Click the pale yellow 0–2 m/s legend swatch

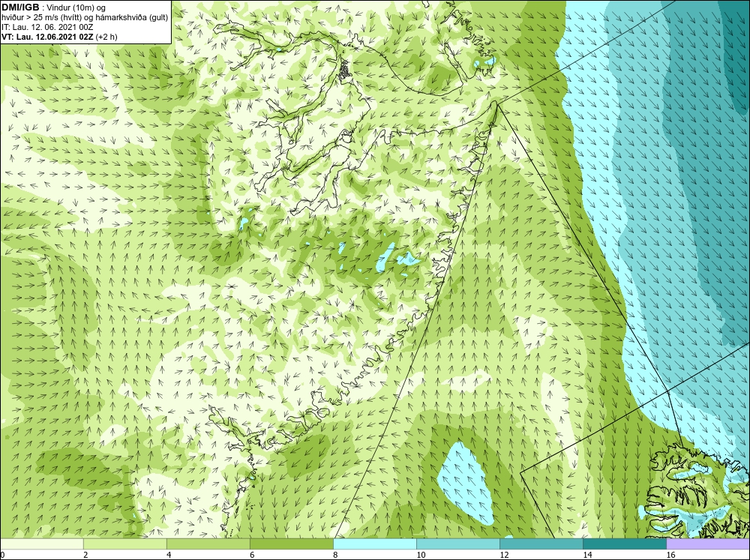[x=41, y=544]
